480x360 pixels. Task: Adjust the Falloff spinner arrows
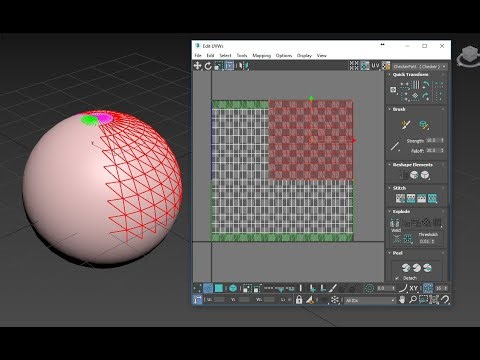(x=442, y=151)
